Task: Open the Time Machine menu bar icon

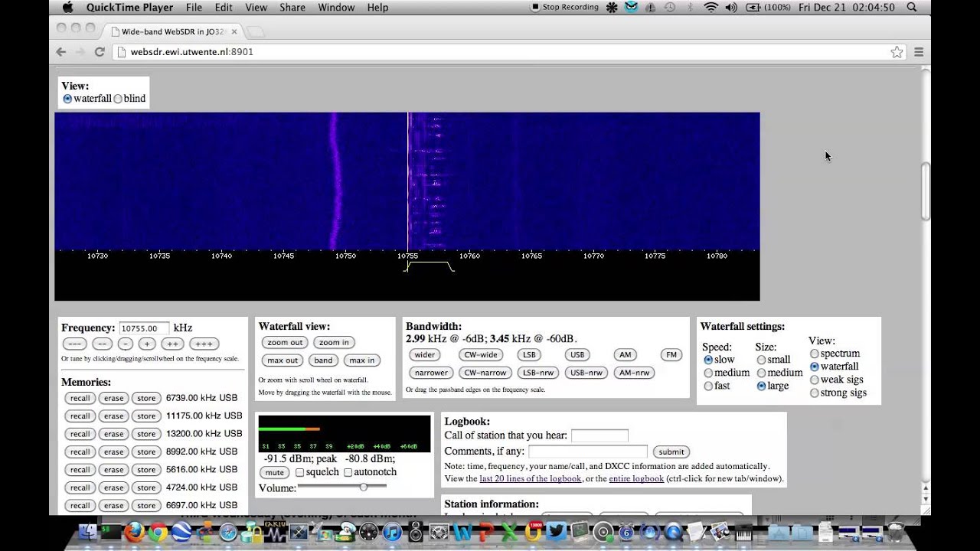Action: tap(670, 7)
